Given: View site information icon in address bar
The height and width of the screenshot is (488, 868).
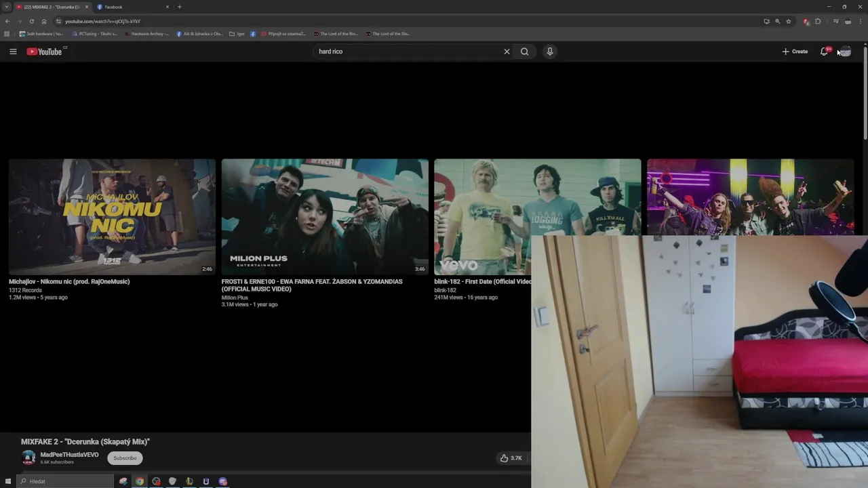Looking at the screenshot, I should (58, 21).
